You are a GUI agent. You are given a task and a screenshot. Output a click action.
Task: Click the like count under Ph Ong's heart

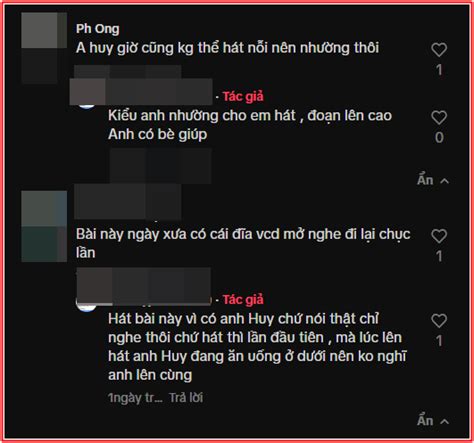[x=439, y=70]
